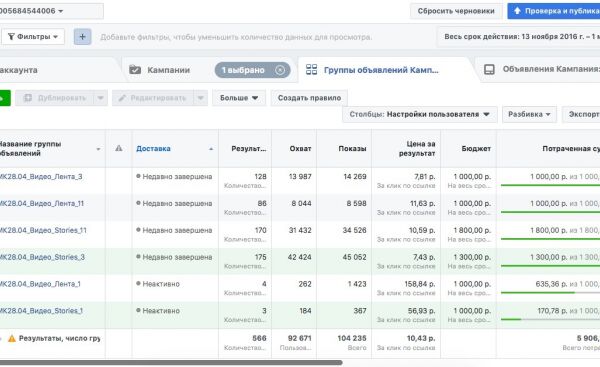Click the warning triangle column header

click(x=119, y=148)
